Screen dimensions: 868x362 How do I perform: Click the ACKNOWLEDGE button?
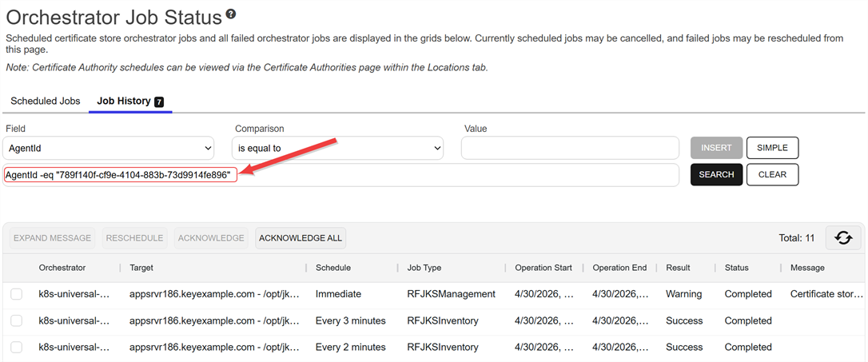click(211, 238)
